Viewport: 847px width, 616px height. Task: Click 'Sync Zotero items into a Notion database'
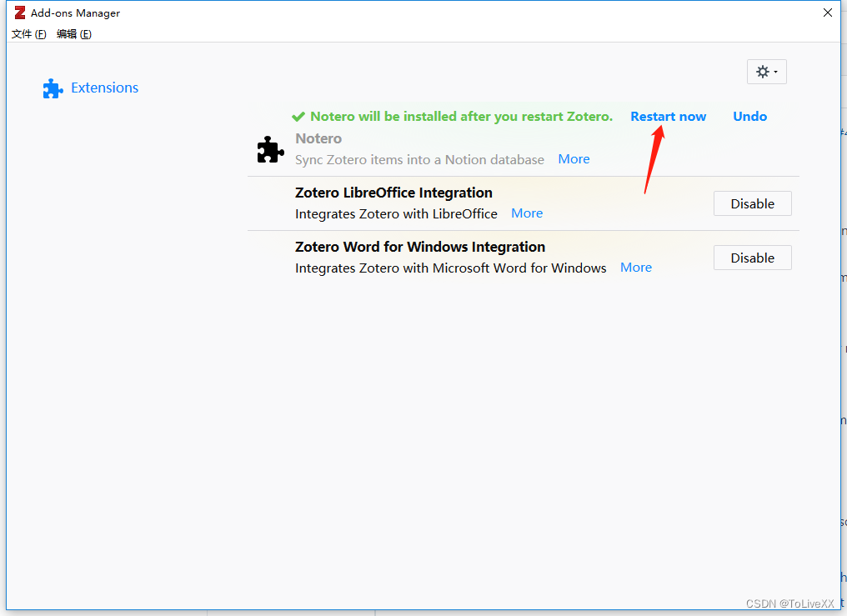pyautogui.click(x=419, y=160)
